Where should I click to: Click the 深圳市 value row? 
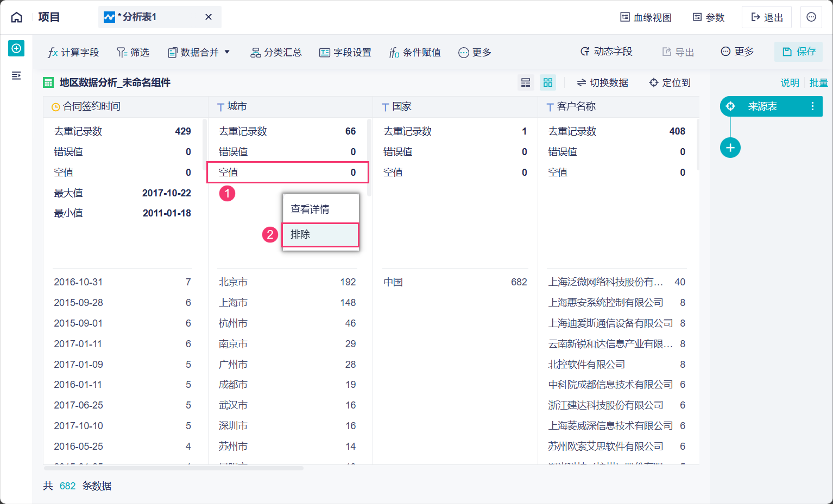[287, 426]
